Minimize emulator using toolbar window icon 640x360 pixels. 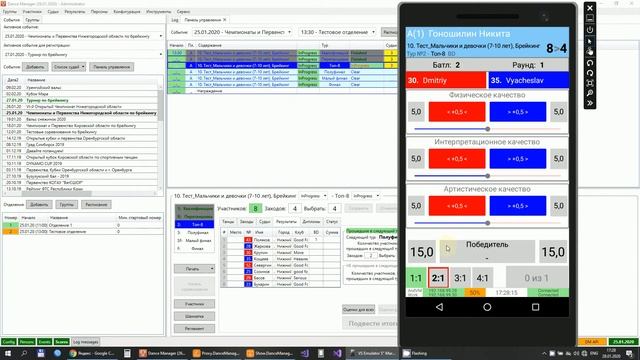click(590, 18)
